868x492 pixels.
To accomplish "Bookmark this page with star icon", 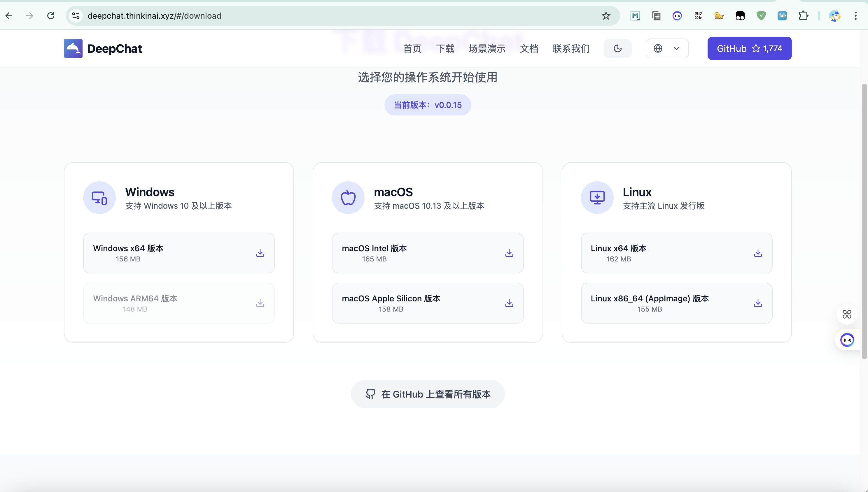I will (605, 16).
